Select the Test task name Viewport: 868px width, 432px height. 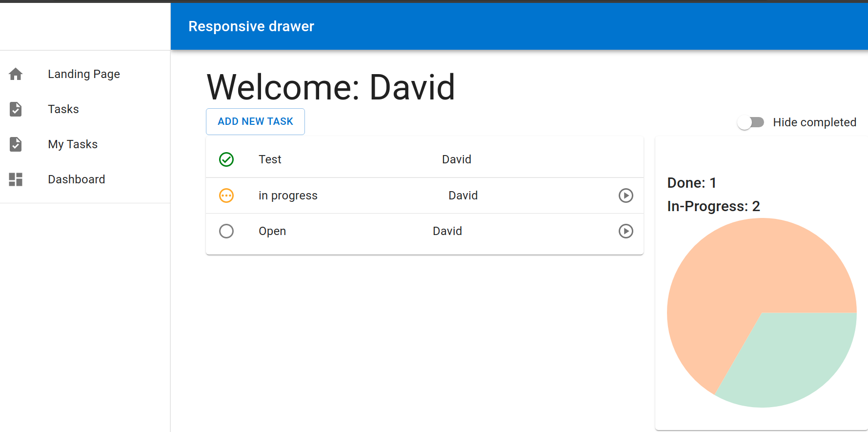point(270,159)
